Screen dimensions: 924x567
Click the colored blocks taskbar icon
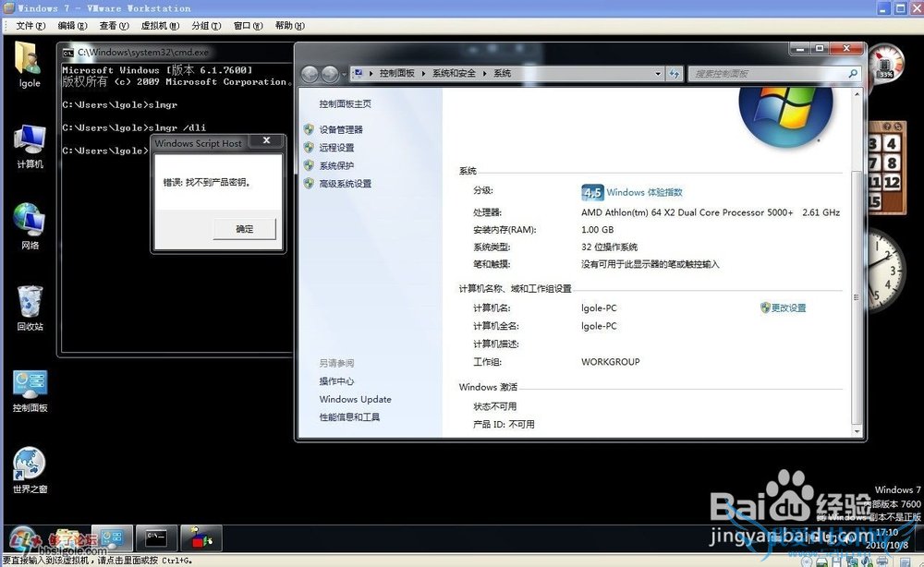click(x=201, y=538)
